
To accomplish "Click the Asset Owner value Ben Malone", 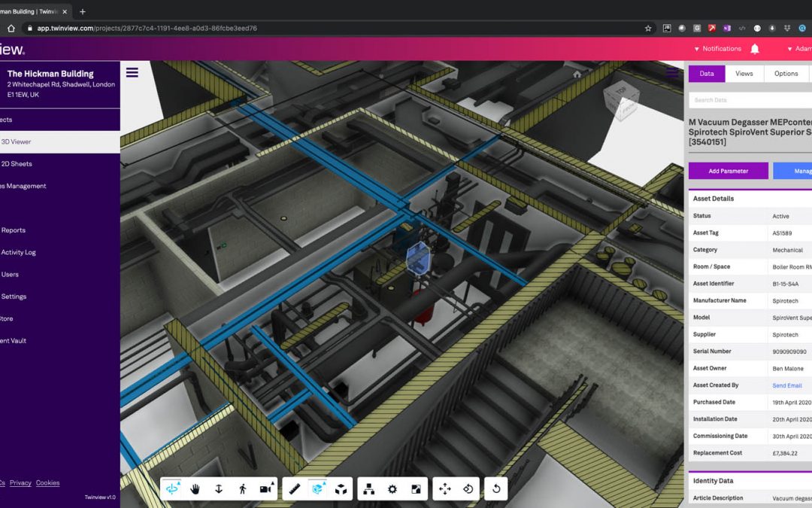I will point(788,369).
